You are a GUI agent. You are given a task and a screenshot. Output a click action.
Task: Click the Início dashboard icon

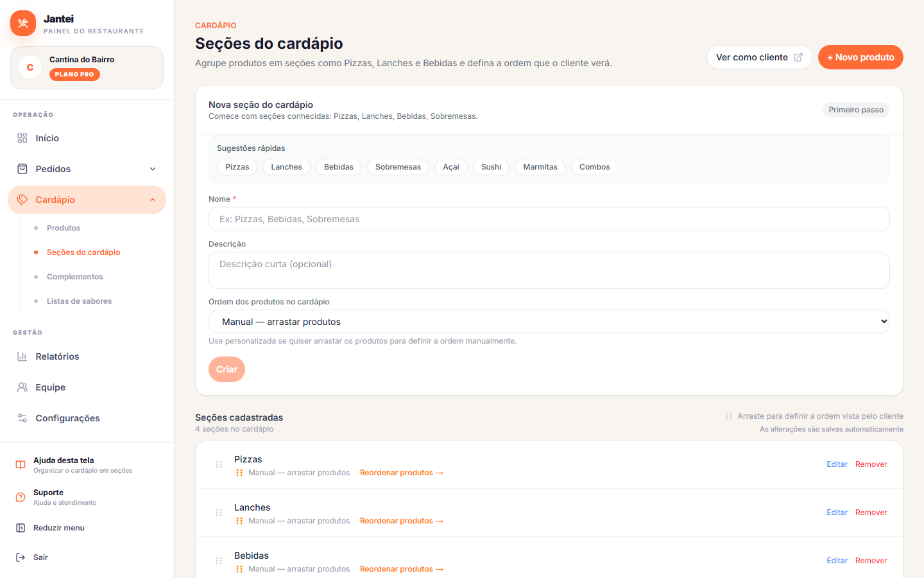pyautogui.click(x=22, y=138)
